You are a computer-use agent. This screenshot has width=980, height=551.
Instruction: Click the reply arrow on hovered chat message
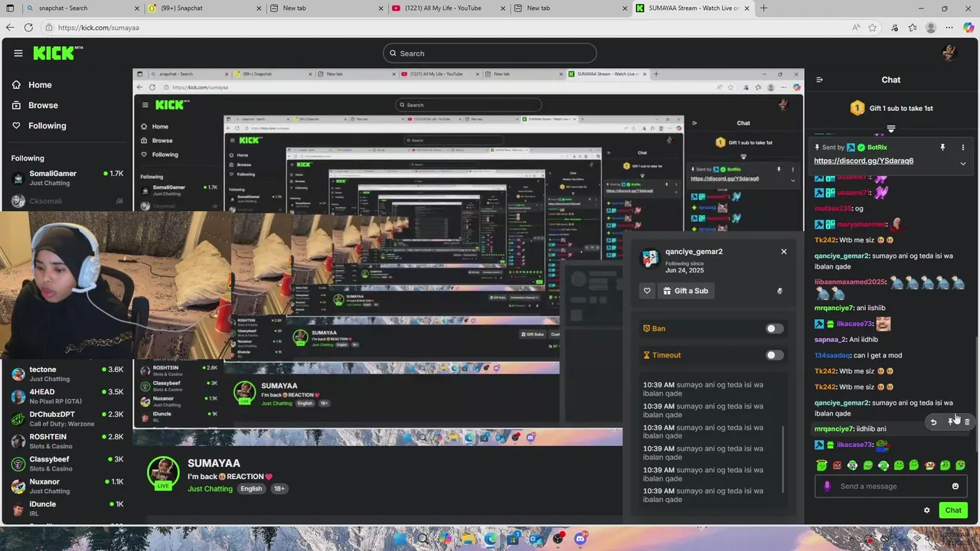click(x=933, y=422)
